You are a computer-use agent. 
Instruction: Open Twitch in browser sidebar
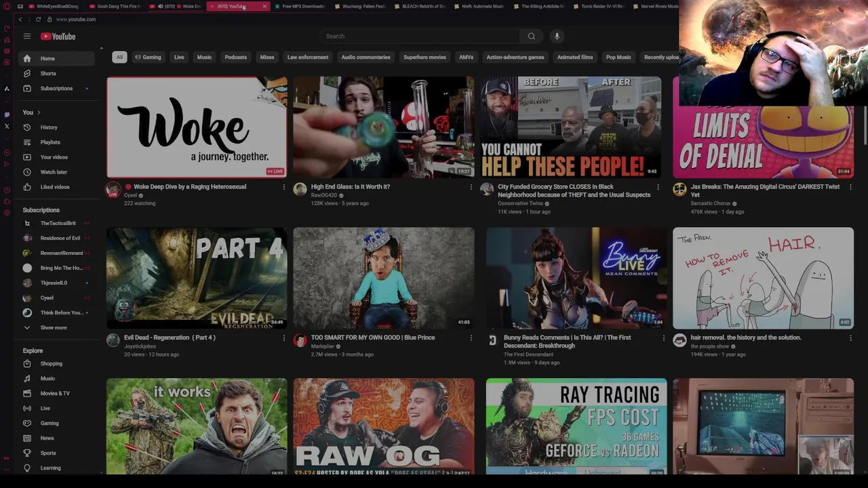pos(7,115)
